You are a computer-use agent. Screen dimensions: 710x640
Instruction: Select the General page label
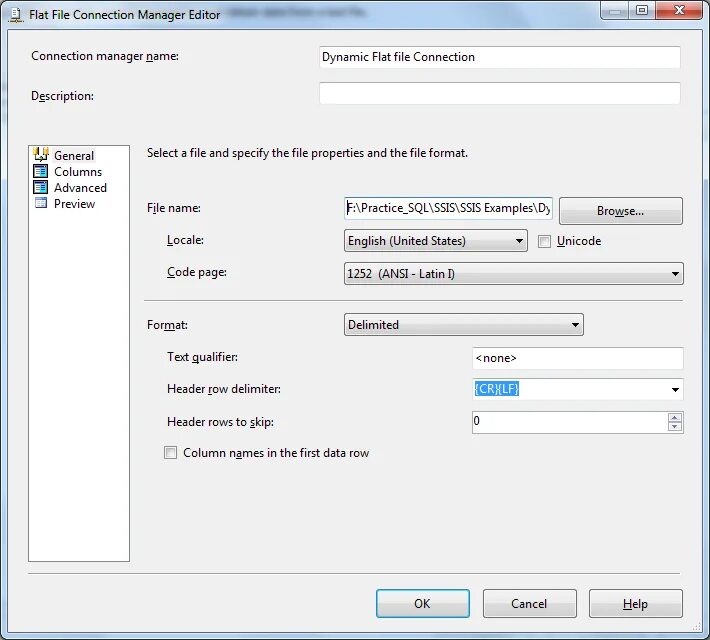tap(74, 155)
